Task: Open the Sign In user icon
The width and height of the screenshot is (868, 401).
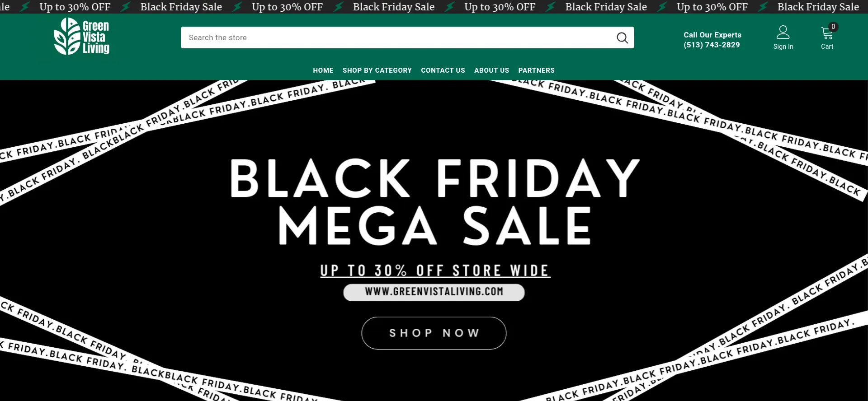Action: 783,32
